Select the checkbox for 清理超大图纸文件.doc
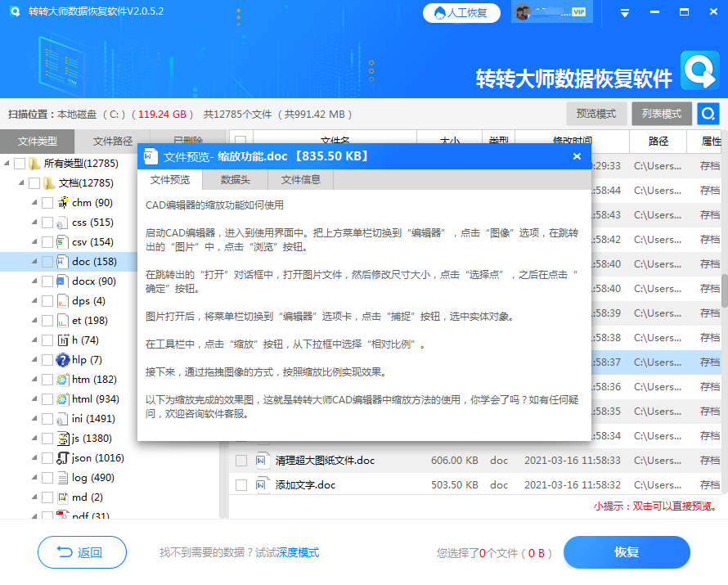This screenshot has width=728, height=585. [240, 461]
